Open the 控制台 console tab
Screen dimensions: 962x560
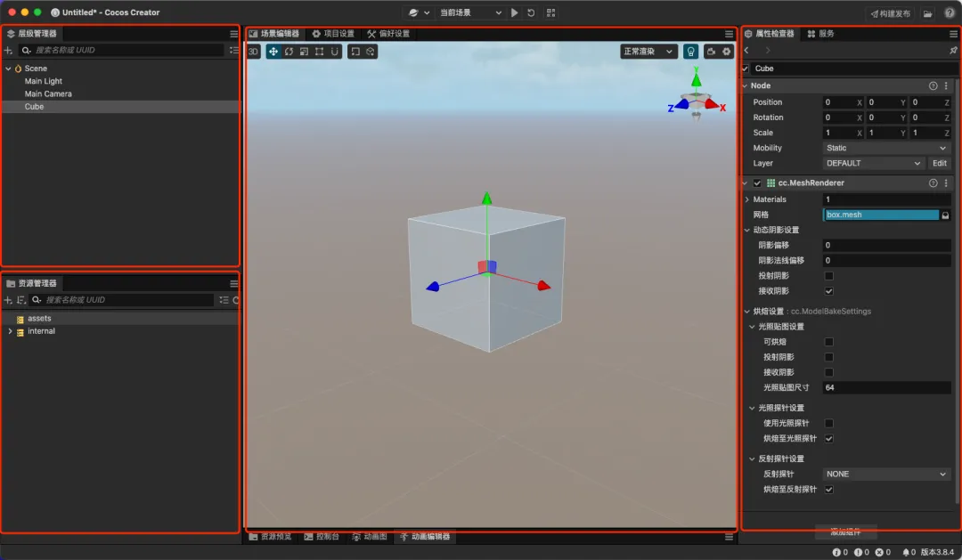point(322,537)
